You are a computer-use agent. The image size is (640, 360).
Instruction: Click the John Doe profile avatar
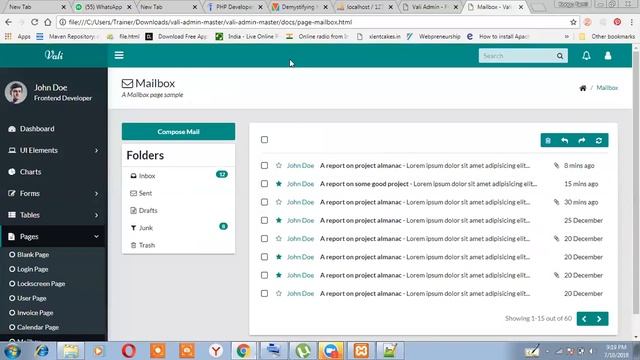16,92
